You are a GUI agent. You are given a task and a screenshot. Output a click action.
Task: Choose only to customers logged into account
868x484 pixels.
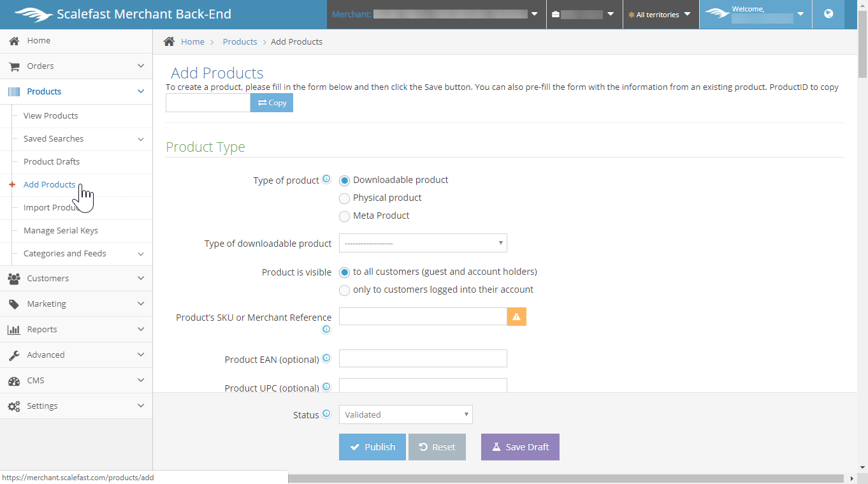point(345,290)
